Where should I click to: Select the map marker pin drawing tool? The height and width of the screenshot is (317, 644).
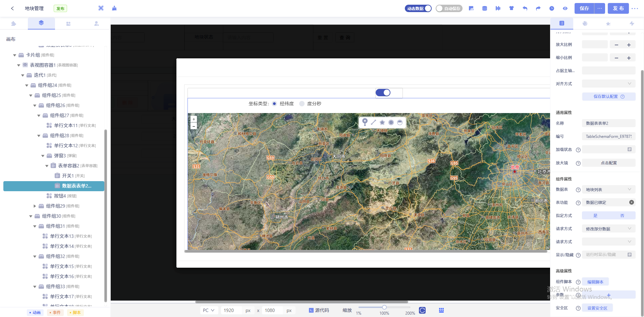click(365, 122)
